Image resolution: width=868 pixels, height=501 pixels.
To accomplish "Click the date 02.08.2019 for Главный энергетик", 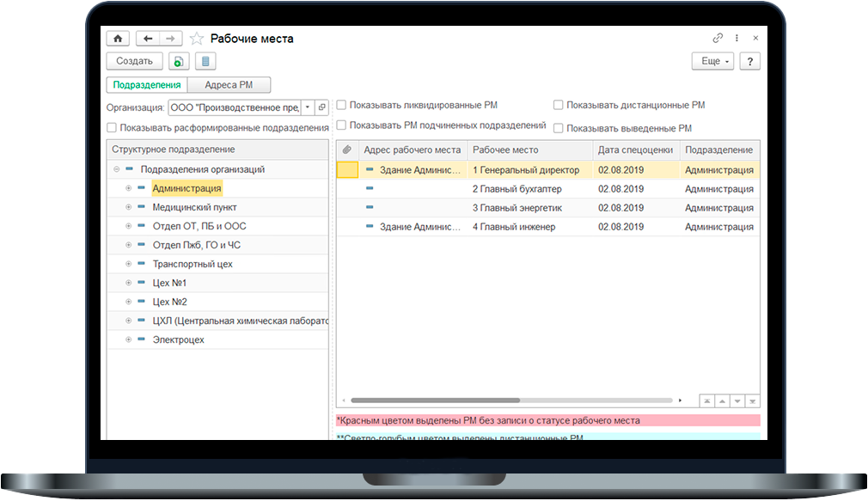I will pos(620,208).
